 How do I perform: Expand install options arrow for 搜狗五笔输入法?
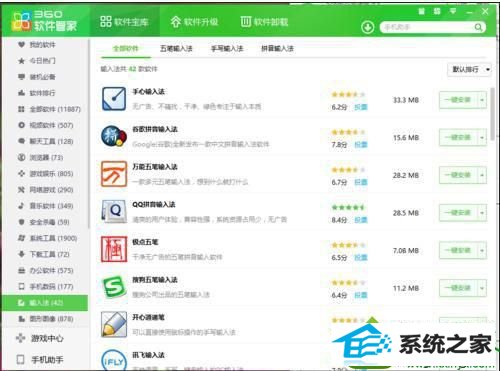coord(482,288)
